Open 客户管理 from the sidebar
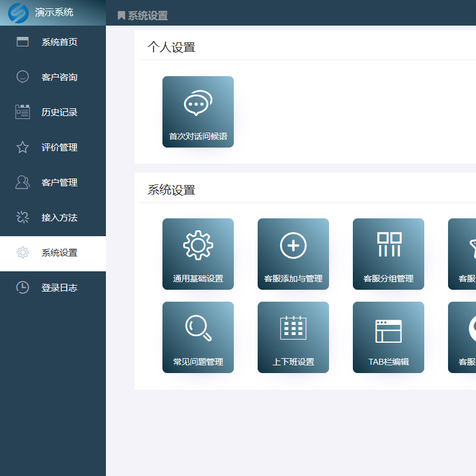The width and height of the screenshot is (476, 476). pos(53,183)
